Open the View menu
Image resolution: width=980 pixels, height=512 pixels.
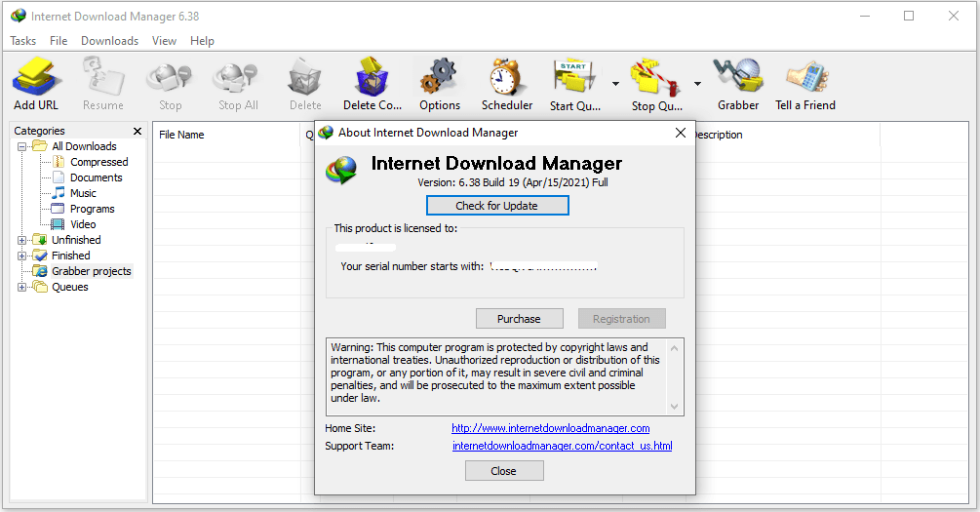click(164, 41)
